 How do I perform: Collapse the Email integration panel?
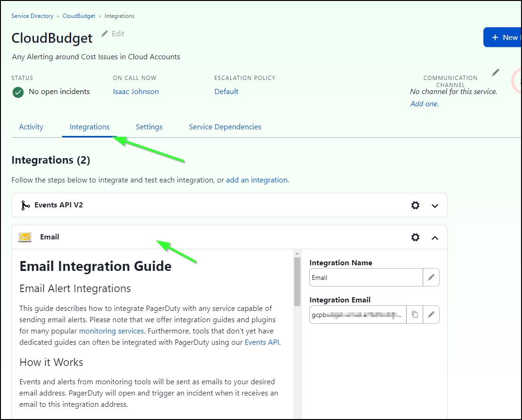(435, 238)
